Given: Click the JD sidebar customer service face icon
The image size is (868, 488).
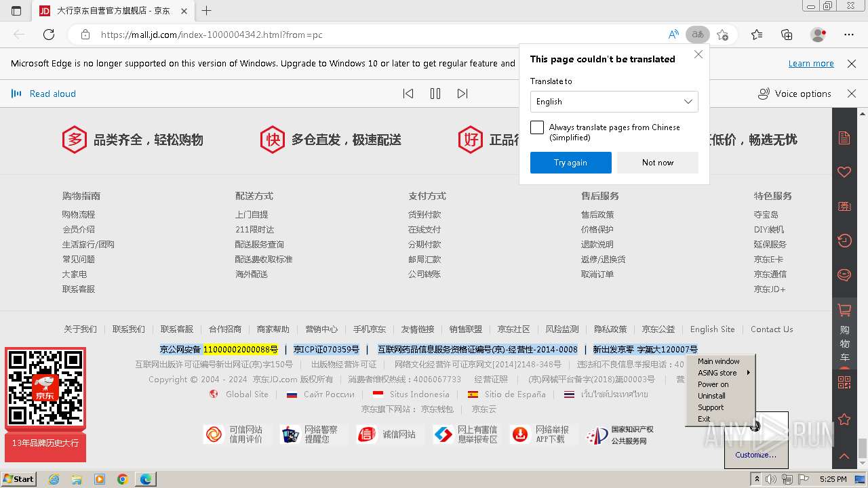Looking at the screenshot, I should click(x=844, y=275).
